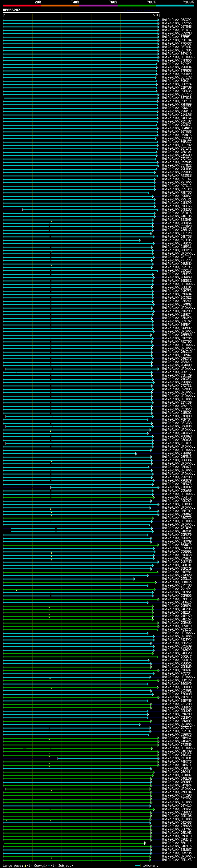Select the UniRef100_B7FN66 hit
The width and height of the screenshot is (197, 868).
(x=177, y=60)
